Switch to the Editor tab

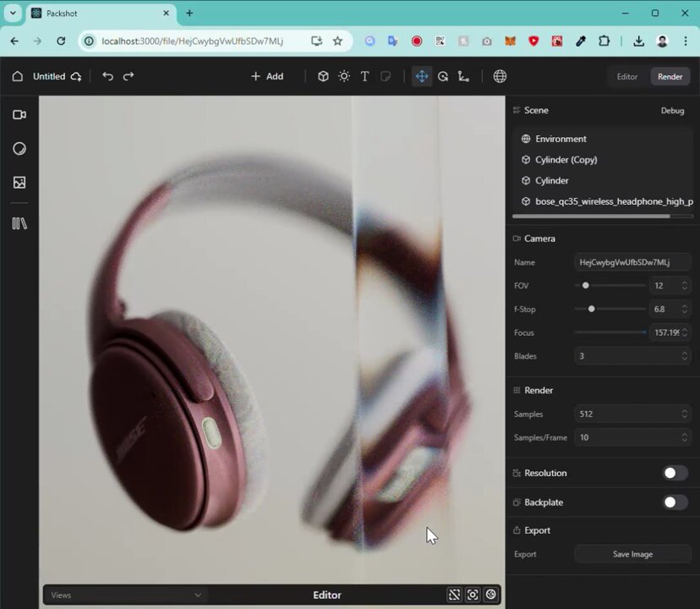(626, 76)
